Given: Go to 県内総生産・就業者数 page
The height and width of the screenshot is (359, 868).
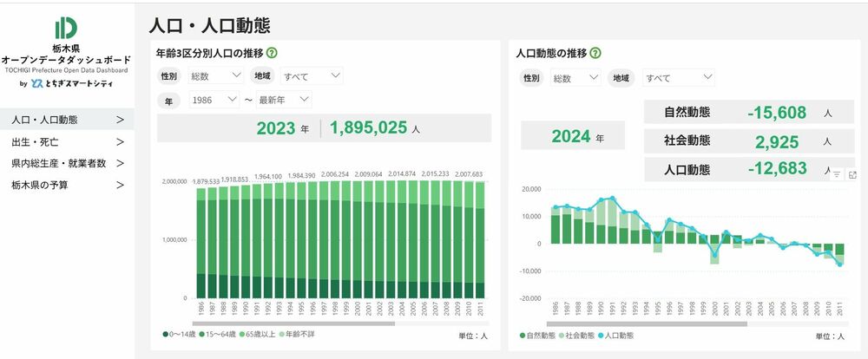Looking at the screenshot, I should pyautogui.click(x=67, y=163).
